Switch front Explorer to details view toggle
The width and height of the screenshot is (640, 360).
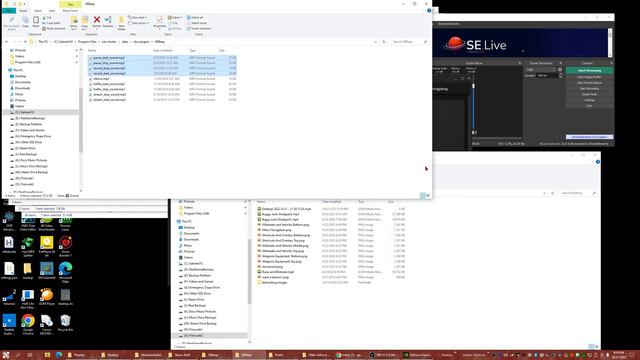coord(422,196)
